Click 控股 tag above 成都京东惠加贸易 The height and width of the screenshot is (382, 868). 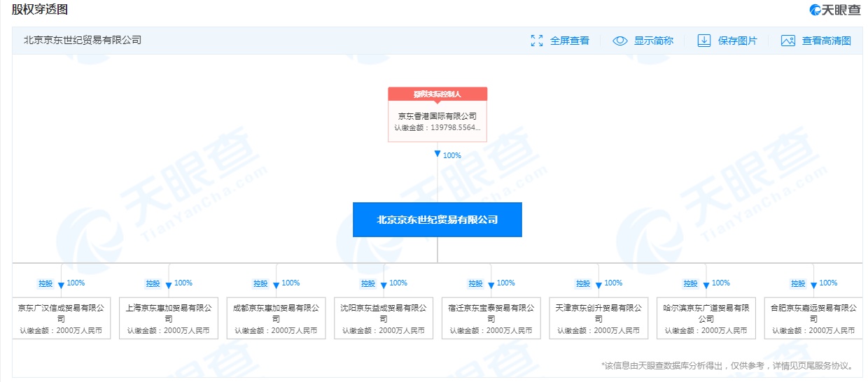click(x=260, y=283)
